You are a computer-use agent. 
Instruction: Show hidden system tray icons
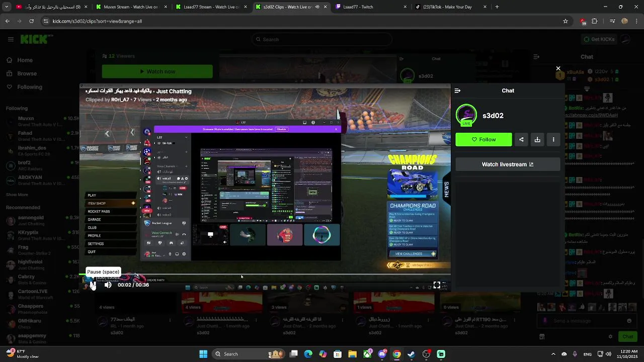[553, 354]
